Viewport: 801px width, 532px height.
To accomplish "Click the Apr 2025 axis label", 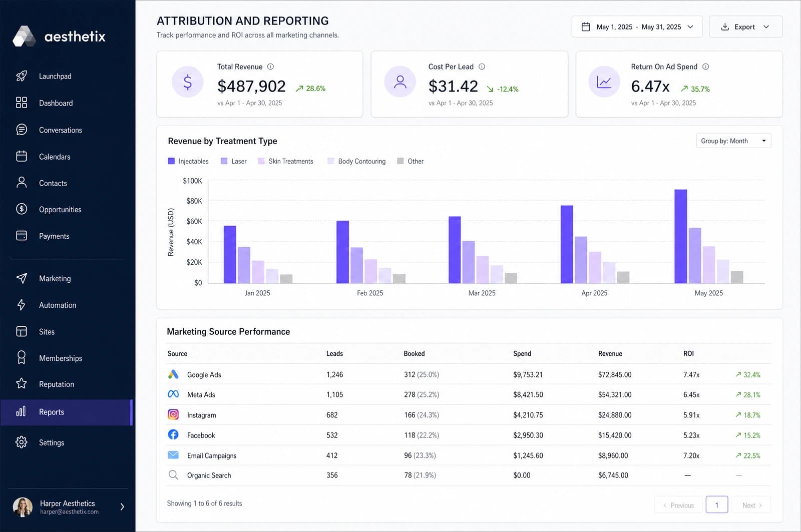I will coord(594,293).
